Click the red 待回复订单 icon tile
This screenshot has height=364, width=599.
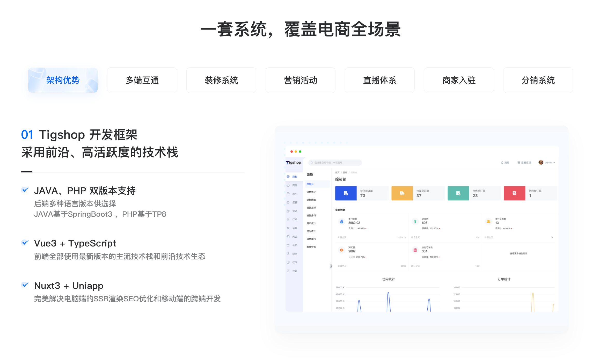(x=514, y=193)
